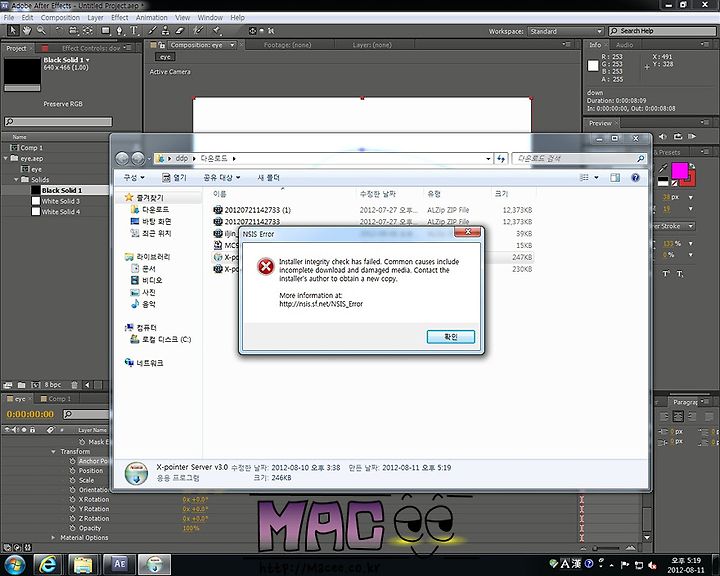Open the Workspace Standard dropdown
The width and height of the screenshot is (720, 576).
(566, 31)
